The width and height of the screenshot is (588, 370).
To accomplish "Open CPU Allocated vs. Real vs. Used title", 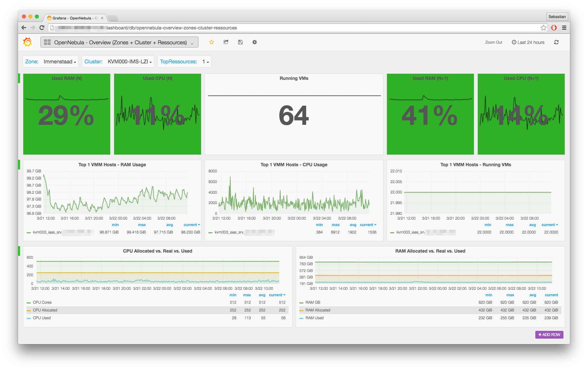I will pyautogui.click(x=157, y=251).
